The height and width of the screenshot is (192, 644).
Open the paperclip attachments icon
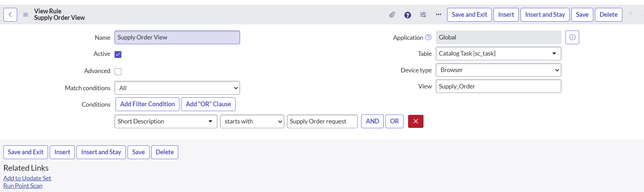[x=392, y=15]
